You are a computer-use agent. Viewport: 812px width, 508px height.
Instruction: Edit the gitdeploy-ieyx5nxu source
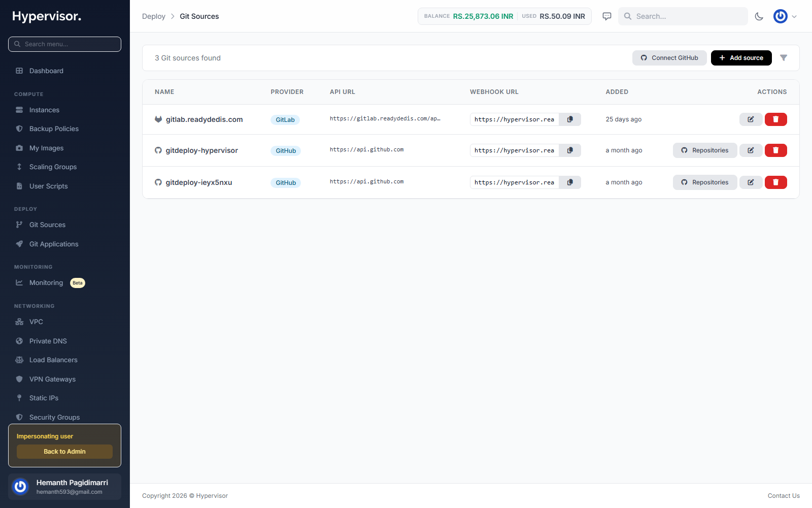751,182
